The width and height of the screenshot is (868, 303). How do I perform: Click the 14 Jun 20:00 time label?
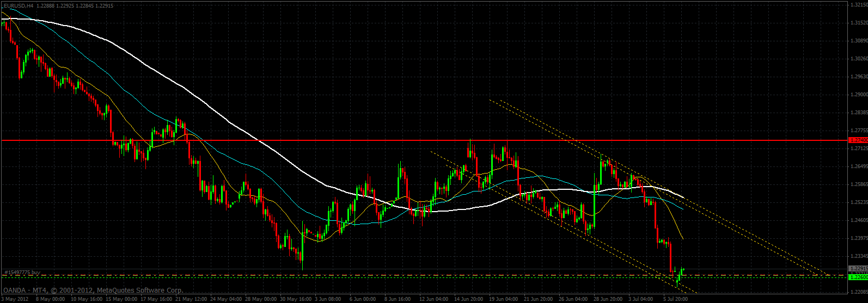467,299
